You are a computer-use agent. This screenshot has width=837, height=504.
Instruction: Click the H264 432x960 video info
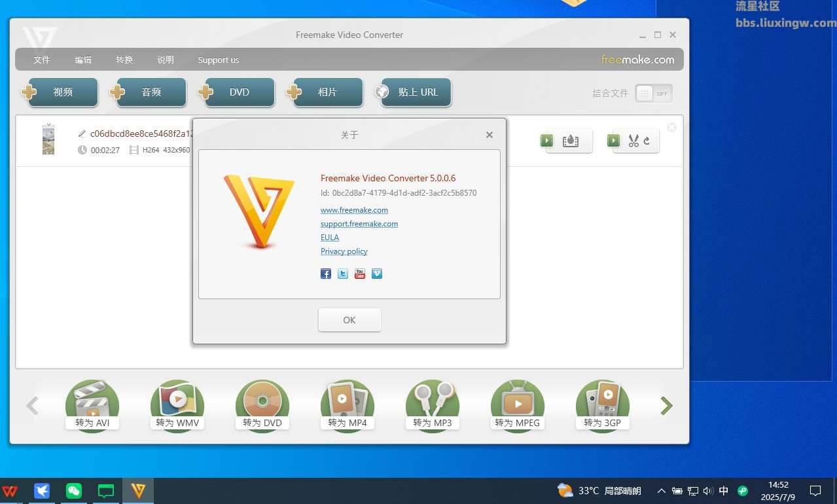(166, 150)
